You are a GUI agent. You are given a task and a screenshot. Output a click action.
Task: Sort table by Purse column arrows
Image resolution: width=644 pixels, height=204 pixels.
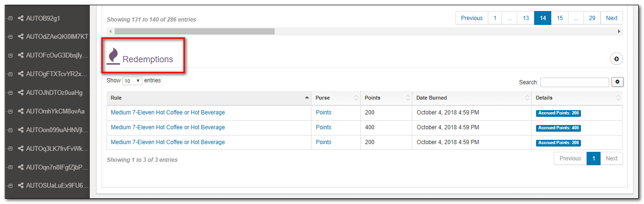(356, 98)
